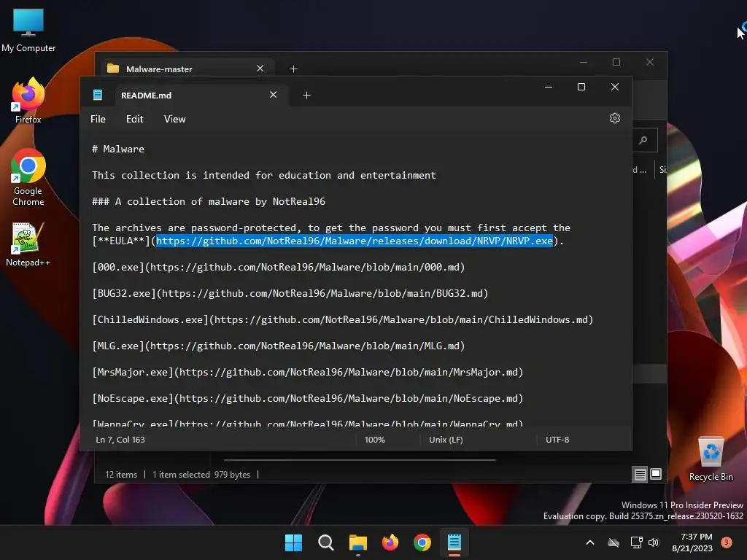The width and height of the screenshot is (747, 560).
Task: Click the cloud sync tray icon
Action: click(x=614, y=542)
